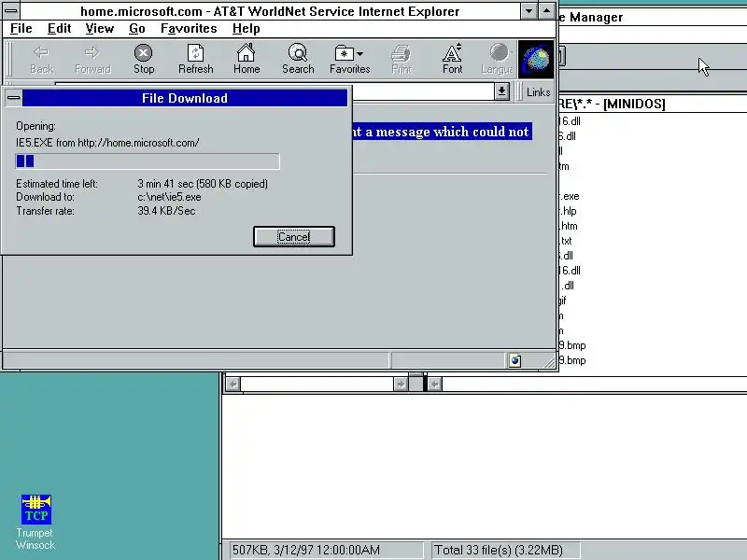
Task: Click the 'Total 33 file(s) (3.22MB)' status
Action: pyautogui.click(x=499, y=550)
